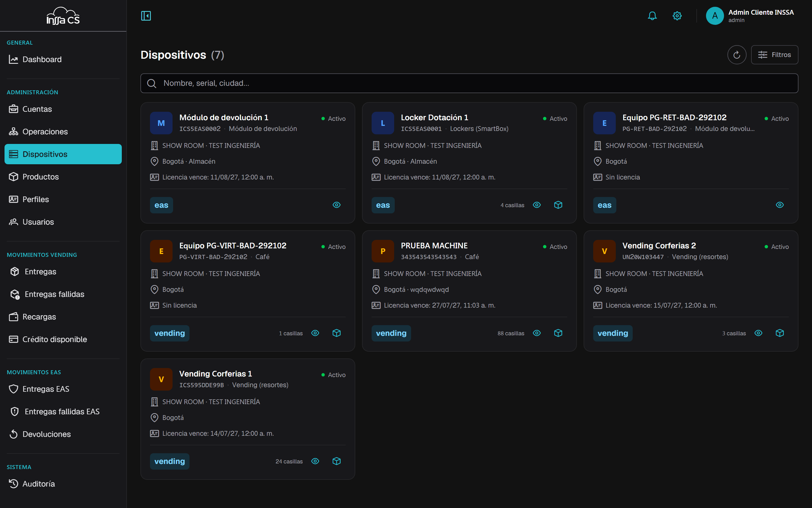
Task: Click the Admin Cliente INSSA name
Action: 761,12
